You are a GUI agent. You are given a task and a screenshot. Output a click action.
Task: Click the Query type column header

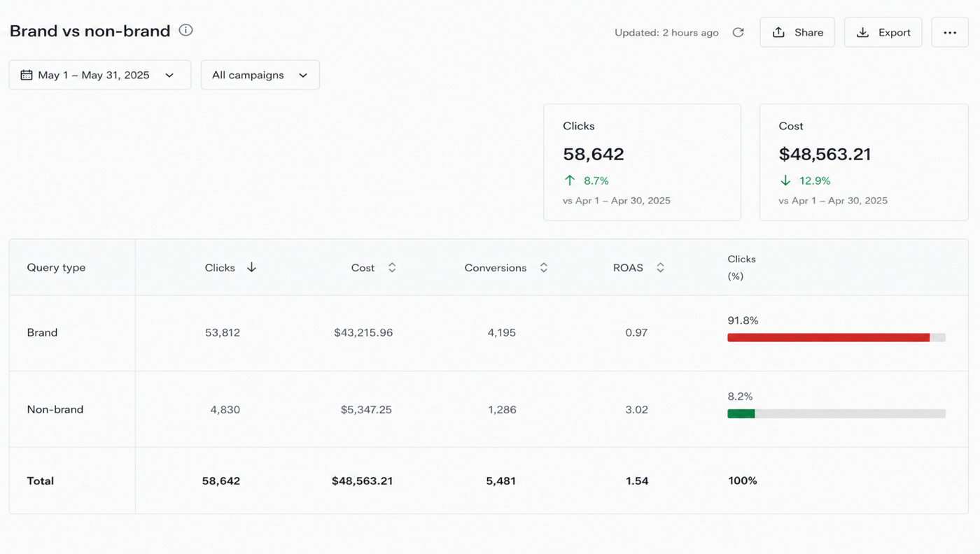point(56,267)
